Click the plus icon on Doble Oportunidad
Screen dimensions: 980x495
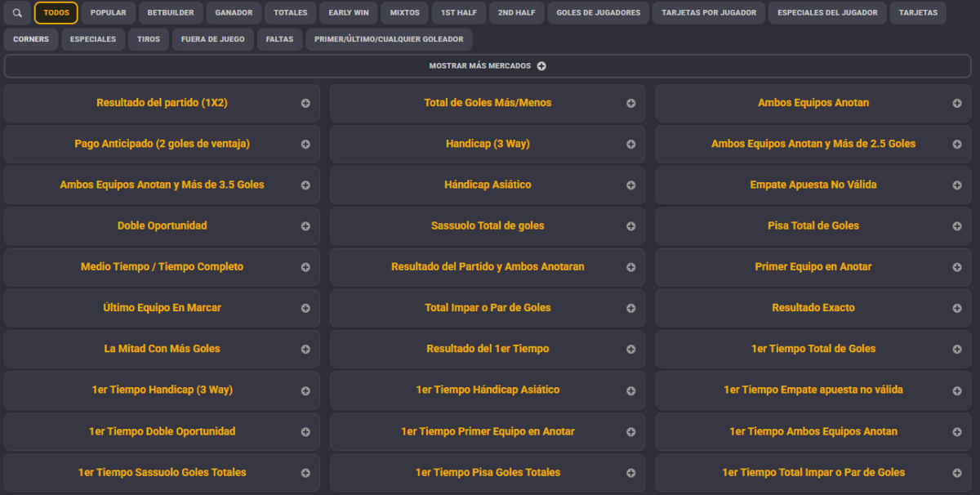(x=305, y=226)
